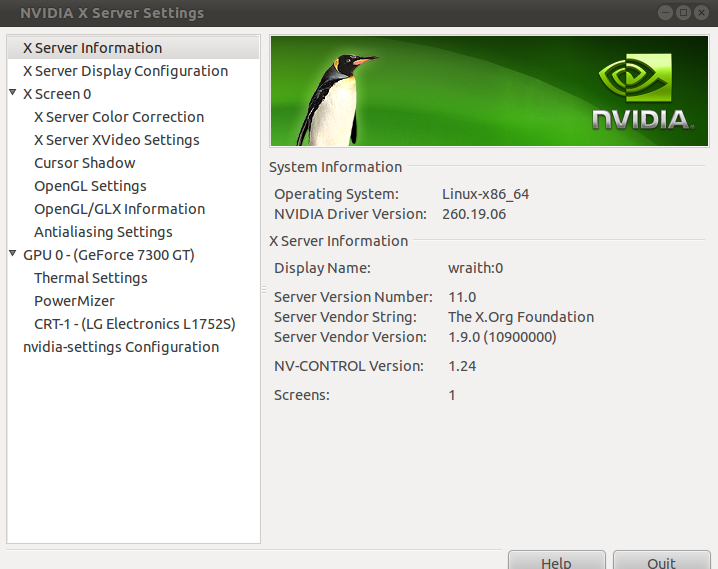
Task: Click the Screens label
Action: click(302, 395)
